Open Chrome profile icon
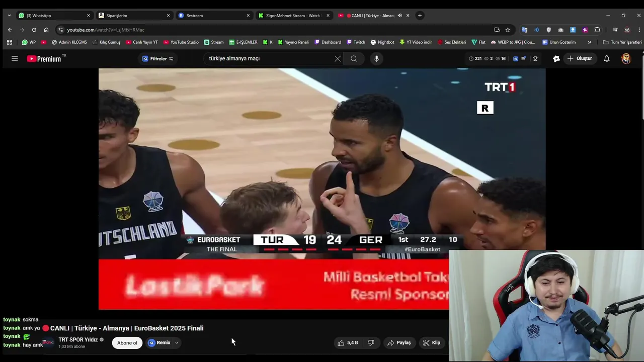 click(x=627, y=30)
